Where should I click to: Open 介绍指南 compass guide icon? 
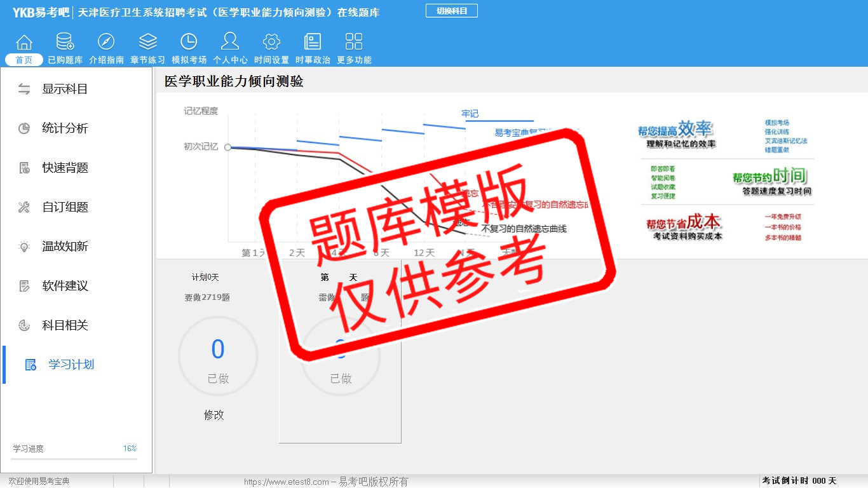pyautogui.click(x=106, y=43)
